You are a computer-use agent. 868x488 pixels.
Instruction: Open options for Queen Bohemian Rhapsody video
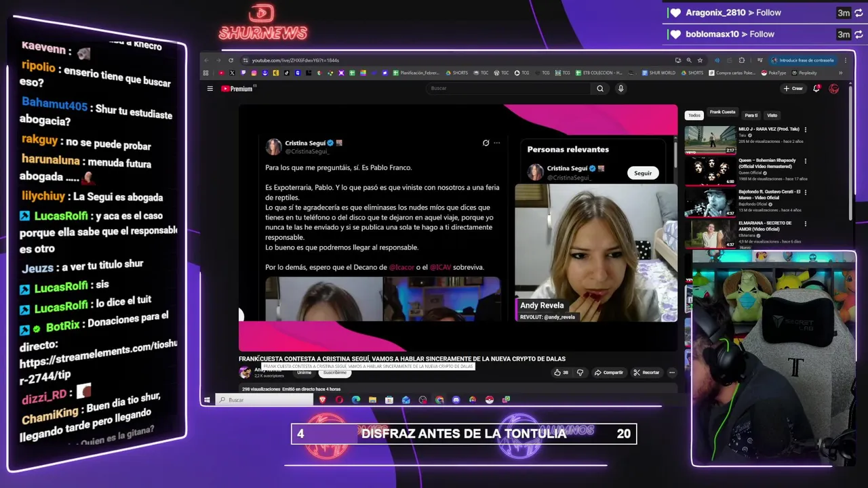pyautogui.click(x=806, y=161)
